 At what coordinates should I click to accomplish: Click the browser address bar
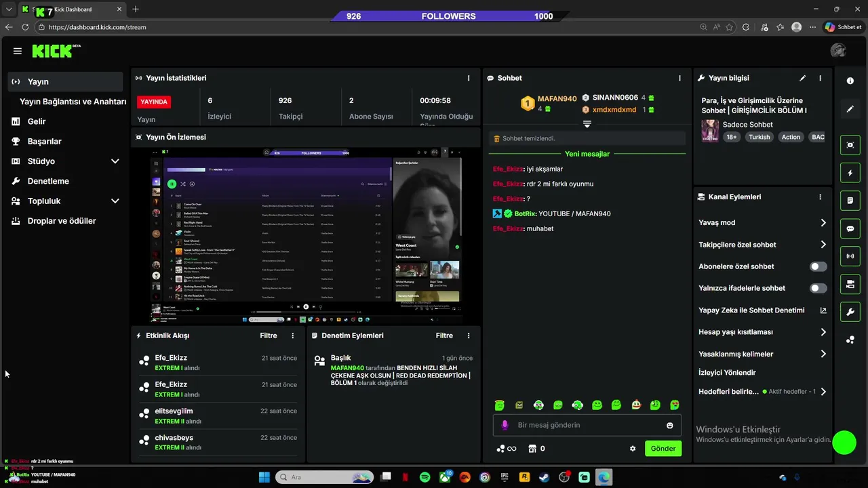[366, 27]
